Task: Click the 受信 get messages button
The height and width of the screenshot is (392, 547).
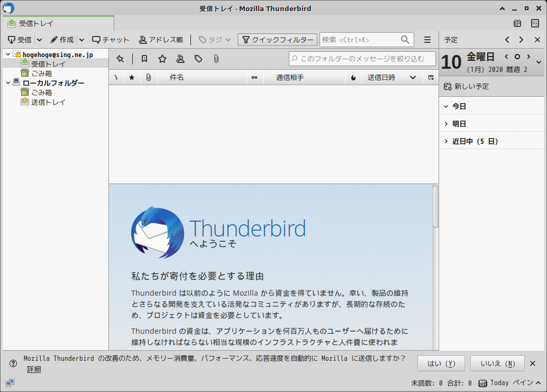Action: coord(20,40)
